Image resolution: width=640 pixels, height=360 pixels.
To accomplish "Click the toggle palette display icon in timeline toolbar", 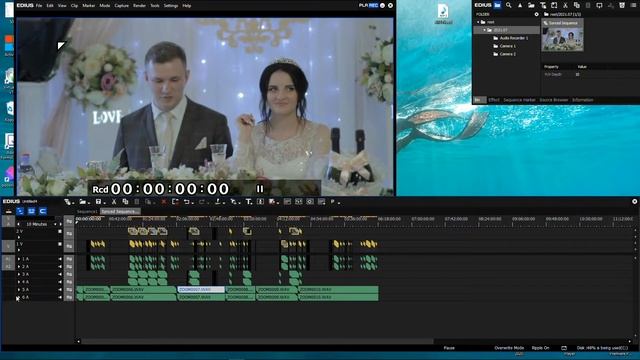I will (321, 202).
